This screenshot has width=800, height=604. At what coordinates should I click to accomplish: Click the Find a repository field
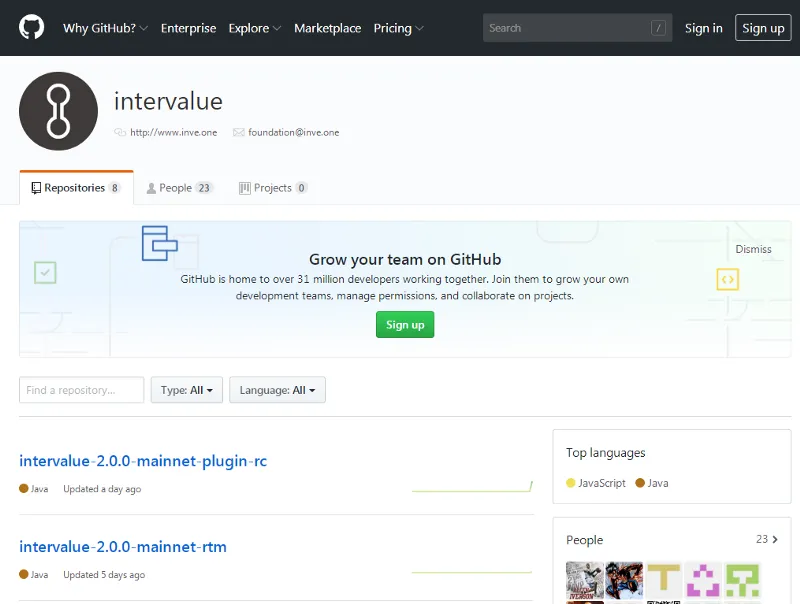click(82, 390)
